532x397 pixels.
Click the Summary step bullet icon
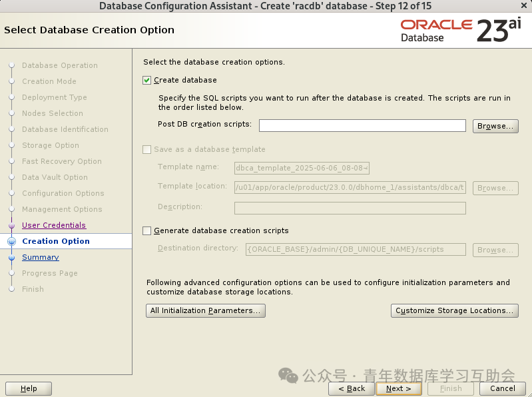point(11,257)
